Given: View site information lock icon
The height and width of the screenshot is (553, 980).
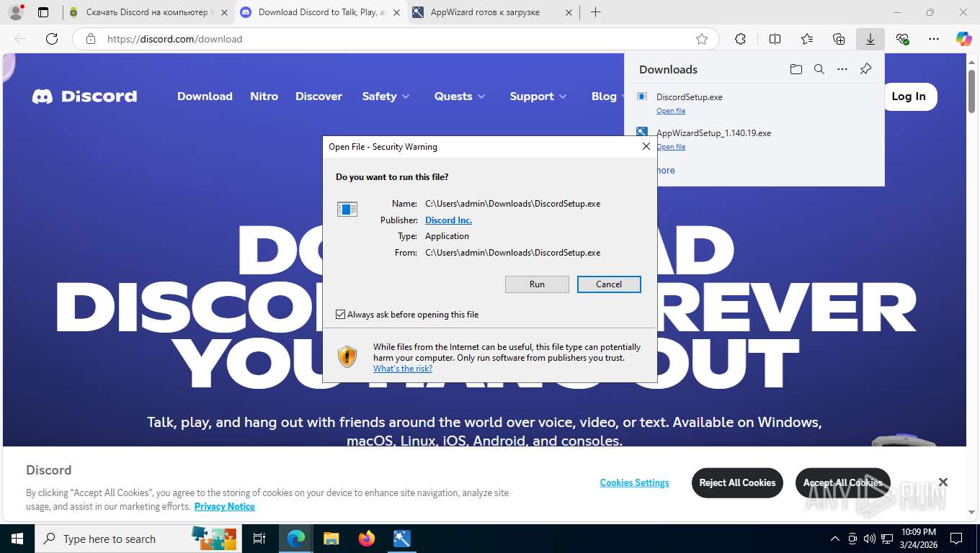Looking at the screenshot, I should (91, 39).
